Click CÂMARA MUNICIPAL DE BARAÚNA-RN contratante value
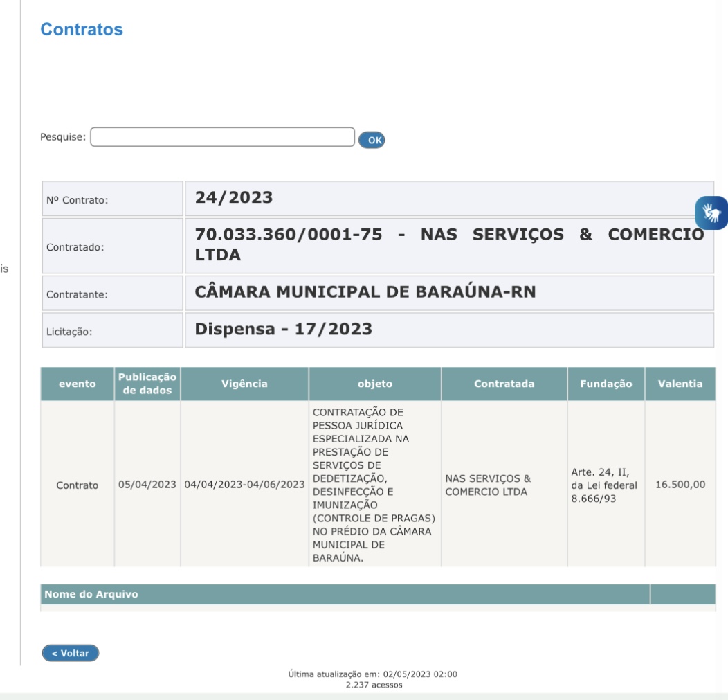 click(365, 291)
